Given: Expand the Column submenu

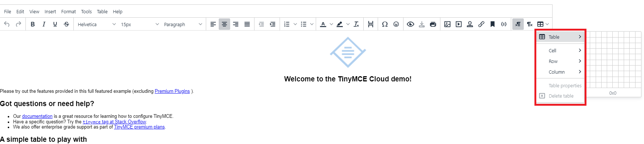Looking at the screenshot, I should 560,72.
